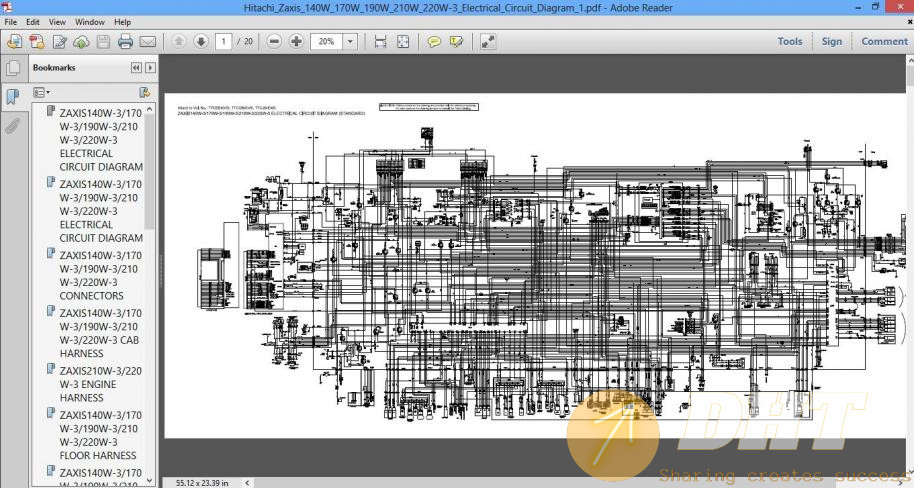Screen dimensions: 914x488
Task: Click the bookmarks list scroll-up arrow
Action: [x=150, y=109]
